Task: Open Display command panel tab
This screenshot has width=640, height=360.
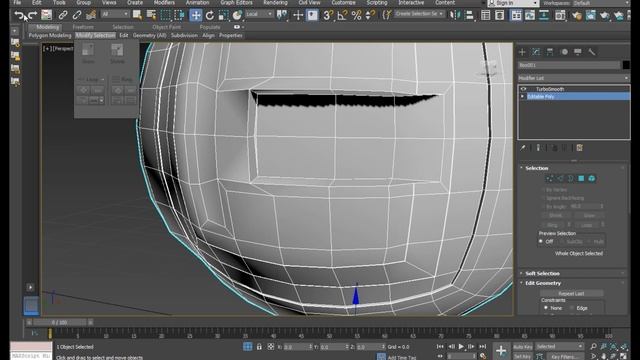Action: pyautogui.click(x=578, y=52)
